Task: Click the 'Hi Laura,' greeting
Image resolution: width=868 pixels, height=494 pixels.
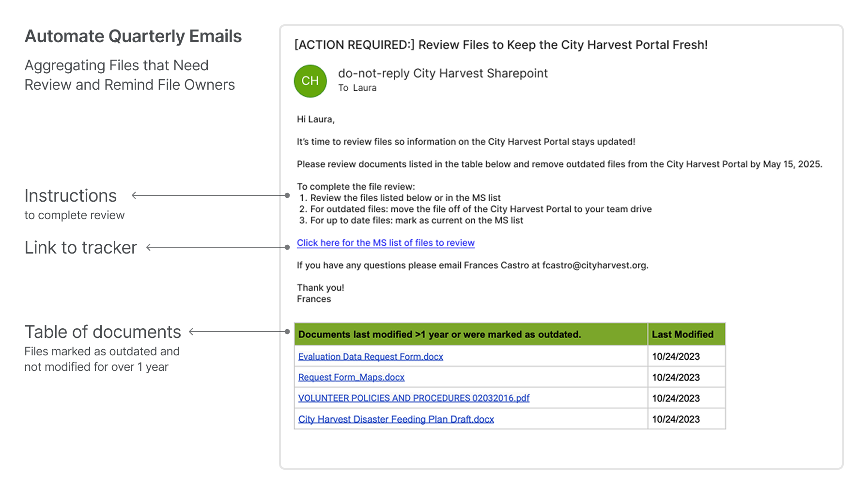Action: [316, 119]
